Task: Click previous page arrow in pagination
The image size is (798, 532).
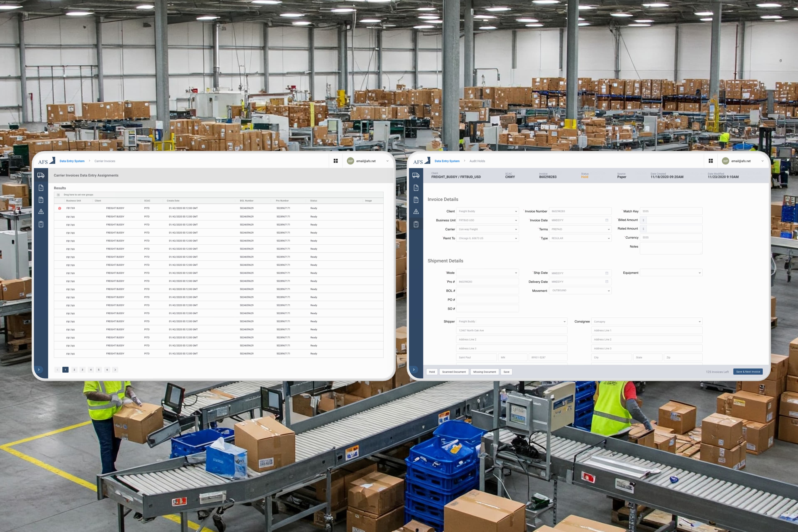Action: click(x=57, y=370)
